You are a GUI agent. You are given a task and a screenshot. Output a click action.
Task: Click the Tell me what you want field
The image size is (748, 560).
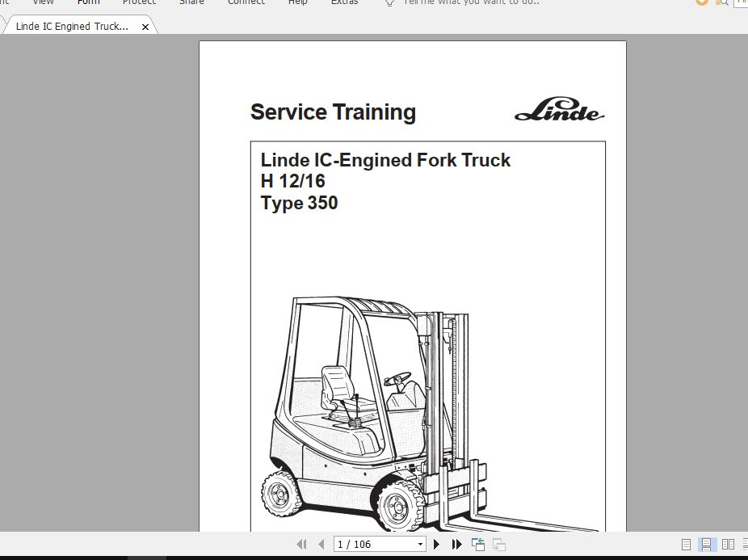(471, 2)
